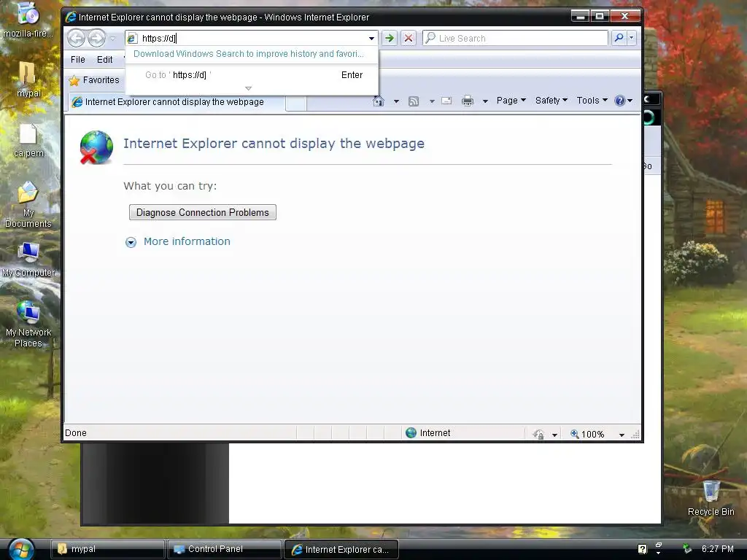This screenshot has height=560, width=747.
Task: Click the network connection tray icon
Action: click(x=686, y=549)
